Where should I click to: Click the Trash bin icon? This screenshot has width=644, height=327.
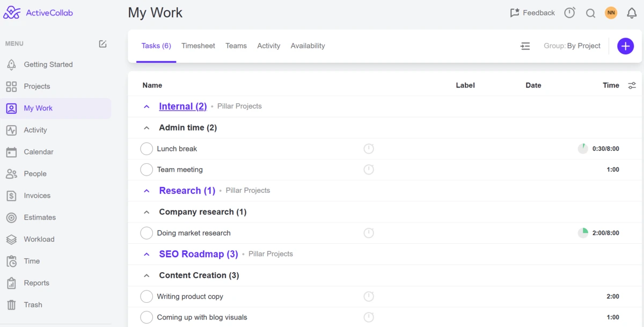11,305
